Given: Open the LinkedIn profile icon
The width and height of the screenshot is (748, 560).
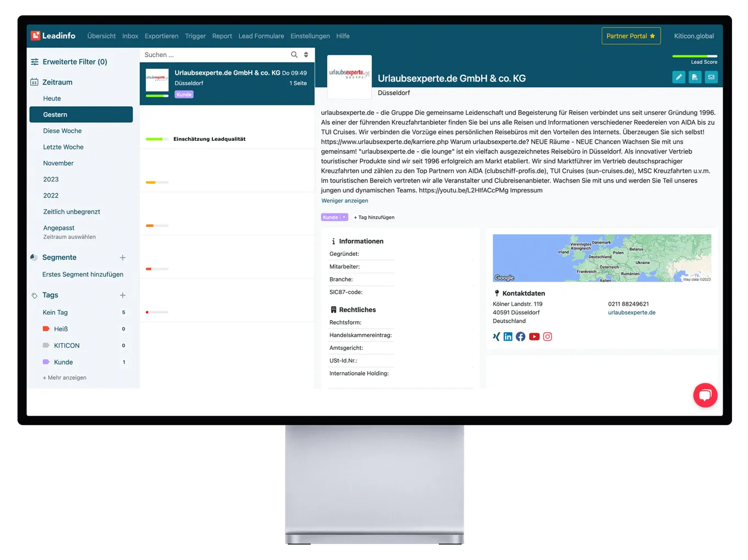Looking at the screenshot, I should 508,337.
